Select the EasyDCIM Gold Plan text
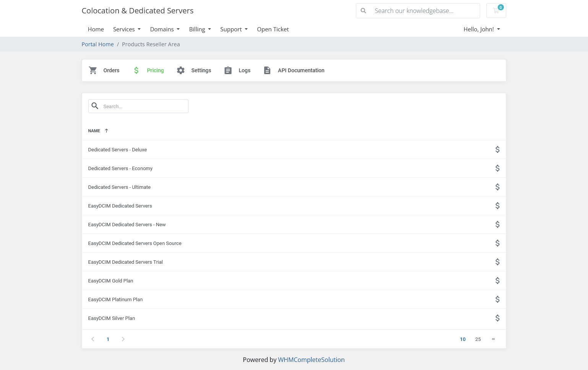This screenshot has height=370, width=588. coord(110,281)
